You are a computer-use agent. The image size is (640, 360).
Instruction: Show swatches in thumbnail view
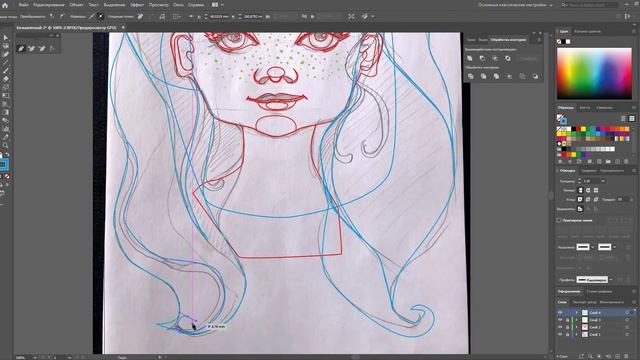click(632, 118)
